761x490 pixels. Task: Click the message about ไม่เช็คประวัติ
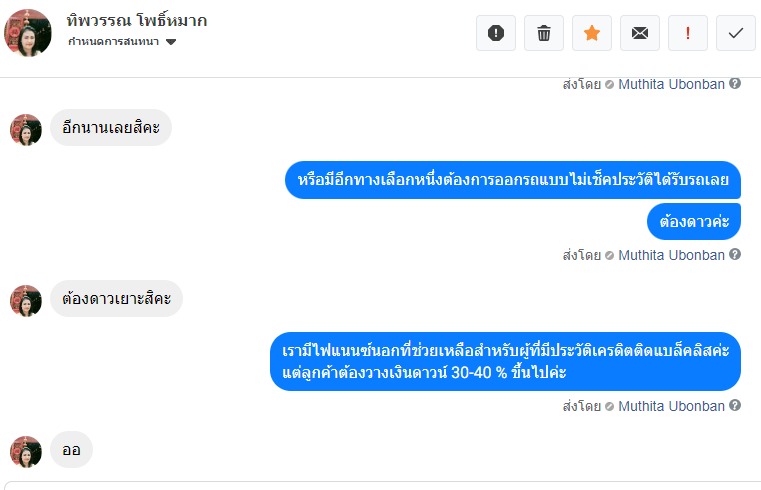[x=513, y=180]
